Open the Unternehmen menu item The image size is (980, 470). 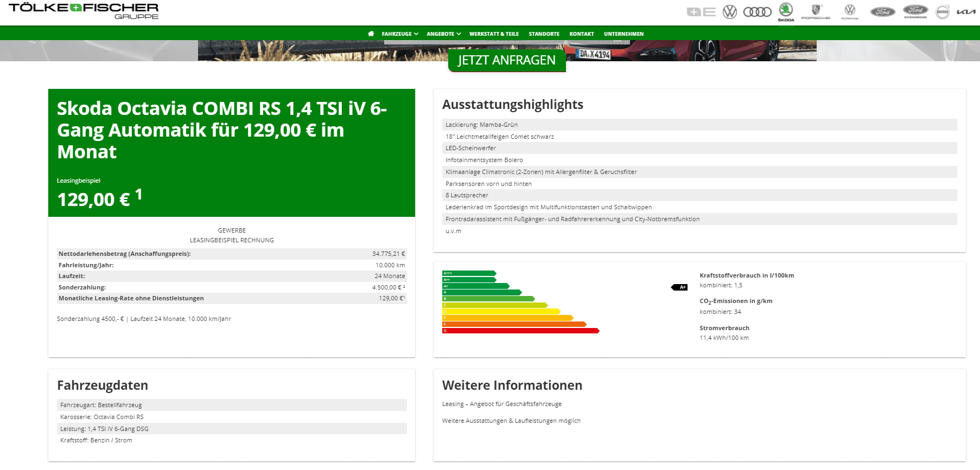623,34
